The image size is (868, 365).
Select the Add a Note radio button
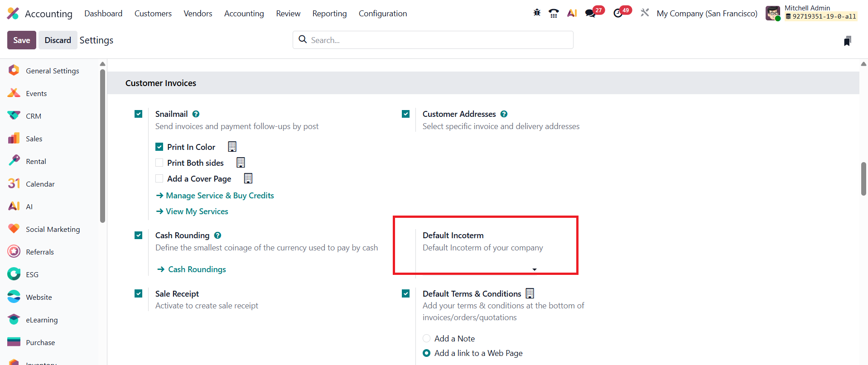click(x=426, y=338)
